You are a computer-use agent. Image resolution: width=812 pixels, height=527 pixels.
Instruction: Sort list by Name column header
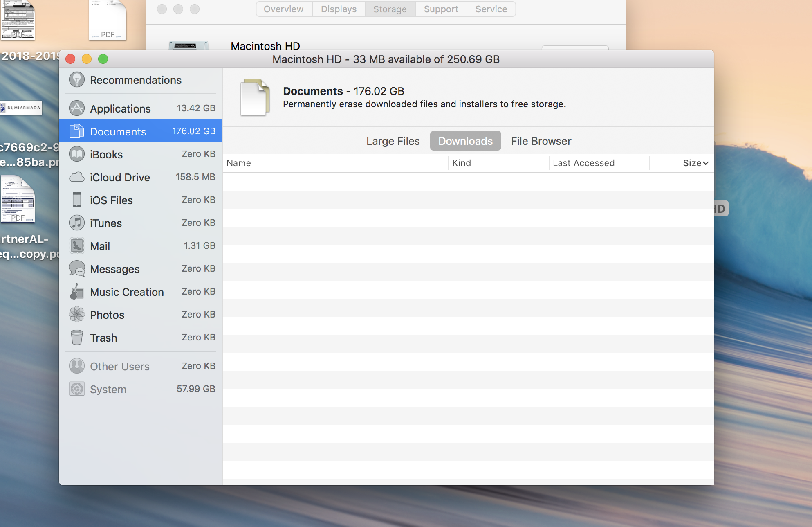click(239, 163)
